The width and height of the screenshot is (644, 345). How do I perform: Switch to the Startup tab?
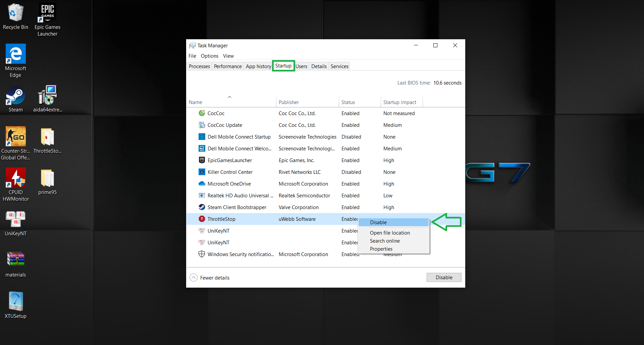pos(283,66)
